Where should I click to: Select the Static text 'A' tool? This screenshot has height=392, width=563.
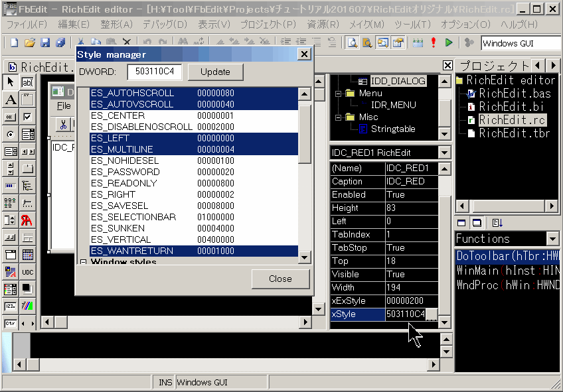click(11, 99)
